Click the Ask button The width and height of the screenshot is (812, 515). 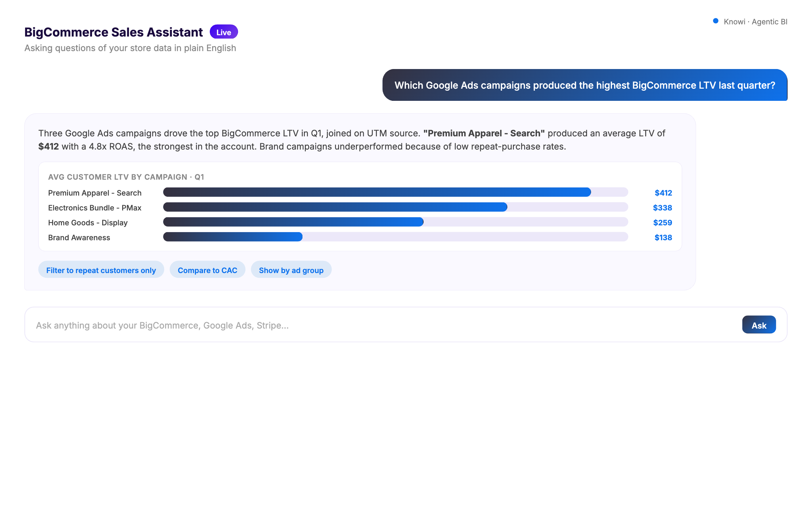click(x=759, y=325)
